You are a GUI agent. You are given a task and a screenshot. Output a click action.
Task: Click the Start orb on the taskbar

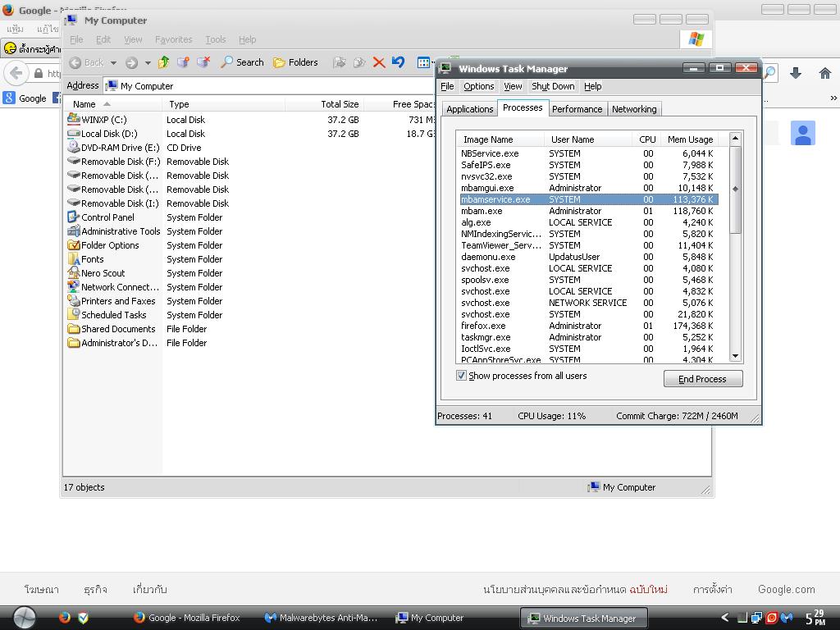(25, 618)
